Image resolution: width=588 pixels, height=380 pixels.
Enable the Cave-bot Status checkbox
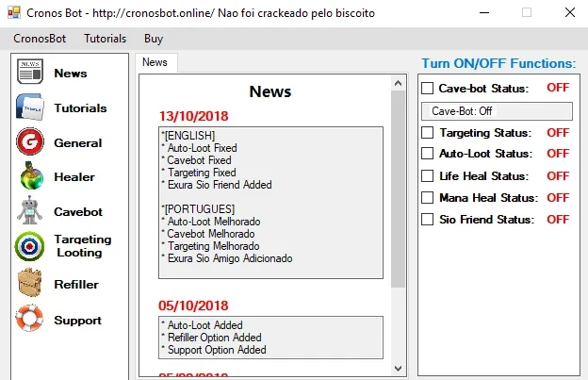coord(427,88)
